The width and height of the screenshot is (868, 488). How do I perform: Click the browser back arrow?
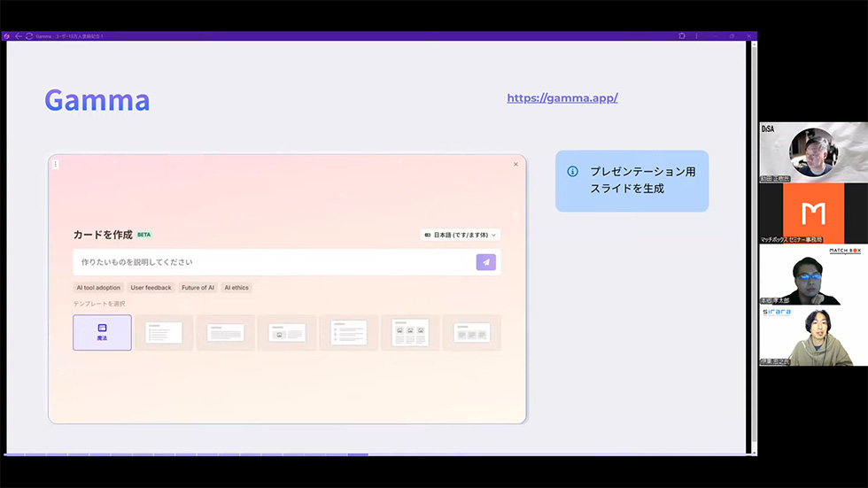click(19, 36)
